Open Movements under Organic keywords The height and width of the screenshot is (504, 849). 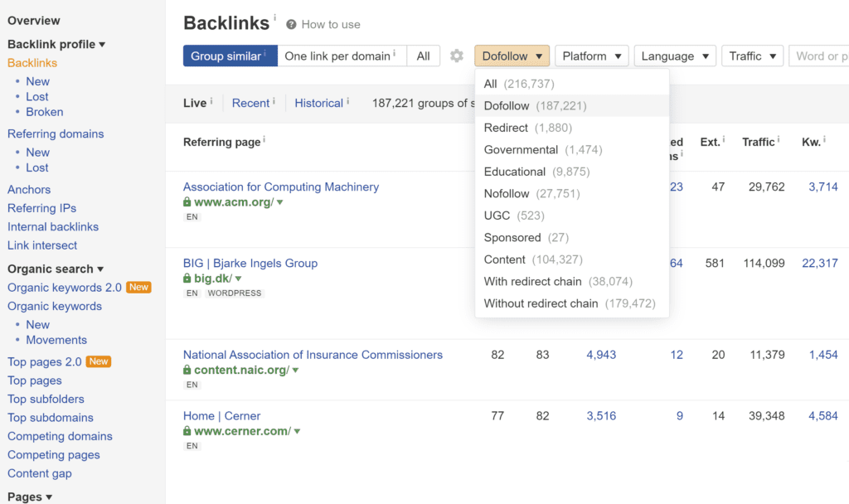point(56,340)
